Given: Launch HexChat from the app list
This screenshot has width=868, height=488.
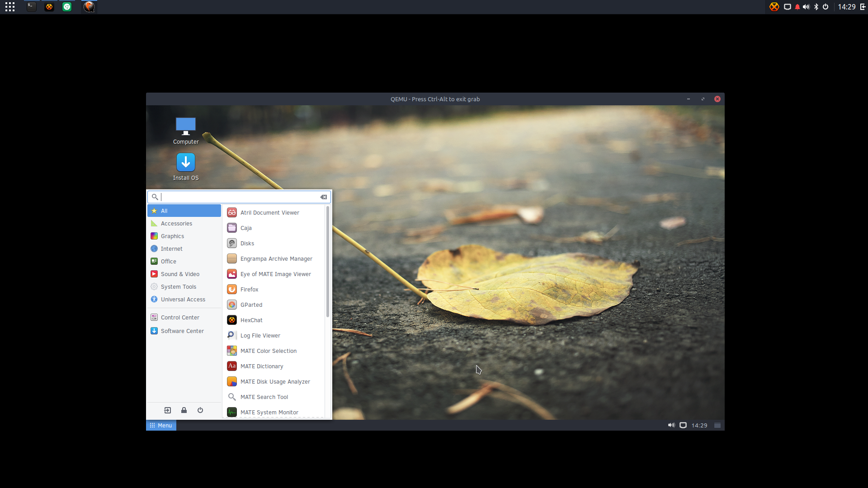Looking at the screenshot, I should [274, 320].
